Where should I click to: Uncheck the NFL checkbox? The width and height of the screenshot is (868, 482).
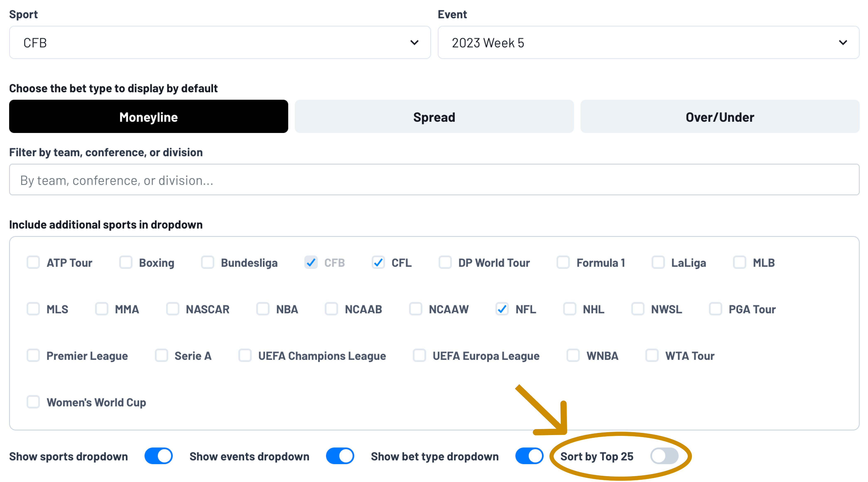tap(502, 309)
